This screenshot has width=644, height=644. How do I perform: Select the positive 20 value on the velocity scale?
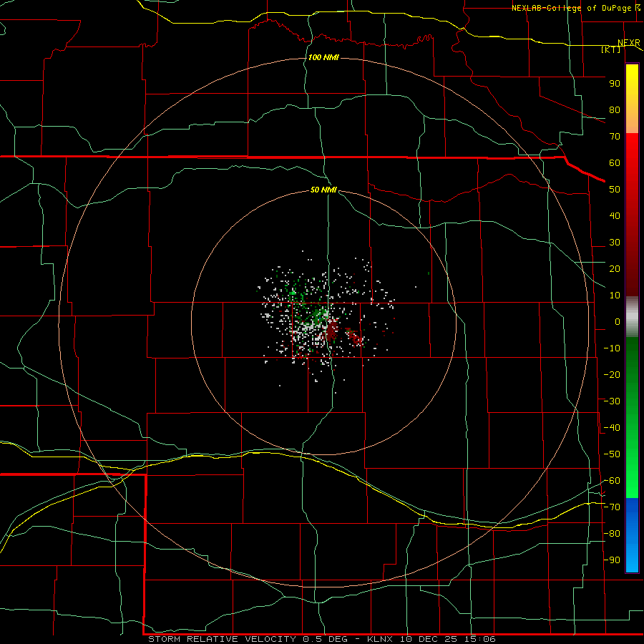click(615, 268)
